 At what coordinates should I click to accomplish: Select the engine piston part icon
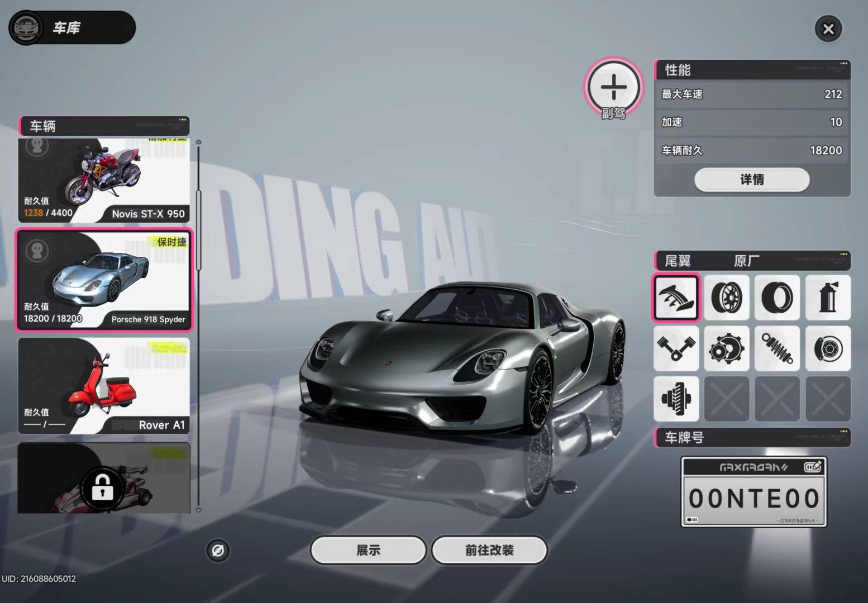pos(676,348)
